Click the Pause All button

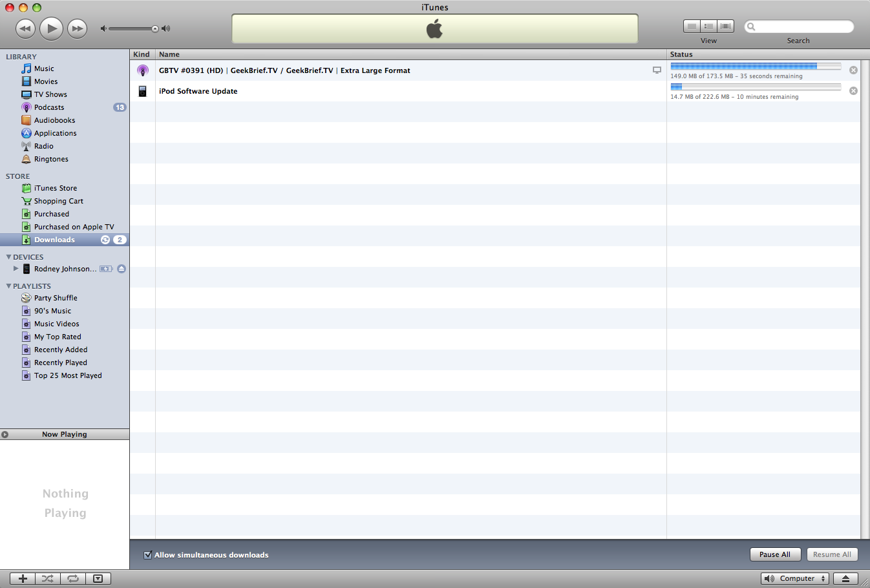[x=775, y=554]
